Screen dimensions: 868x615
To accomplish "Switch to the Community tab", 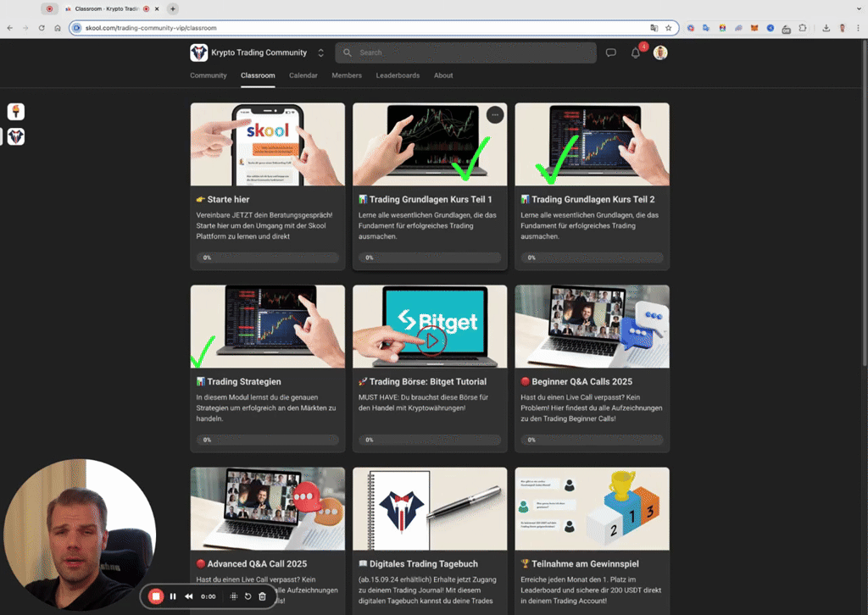I will [x=209, y=75].
